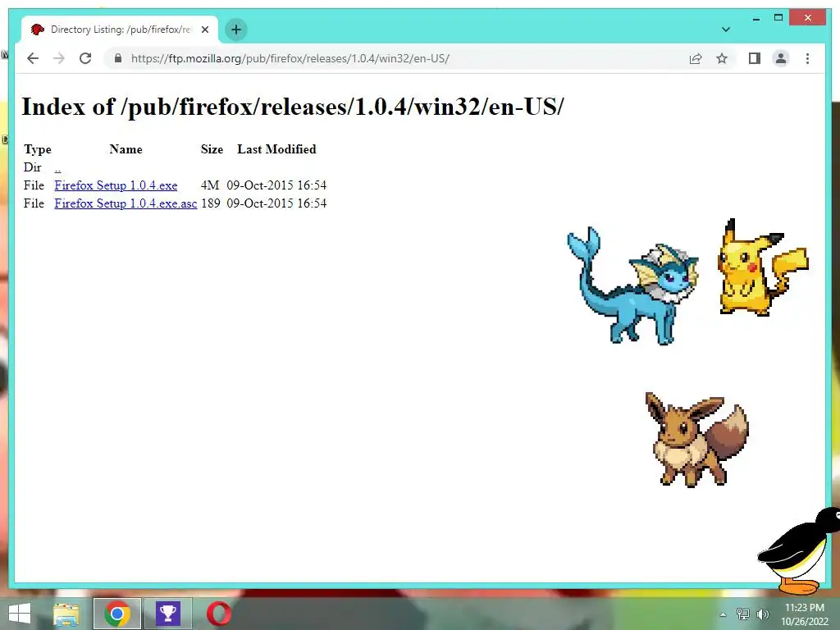Image resolution: width=840 pixels, height=630 pixels.
Task: Expand the tab search dropdown
Action: (726, 30)
